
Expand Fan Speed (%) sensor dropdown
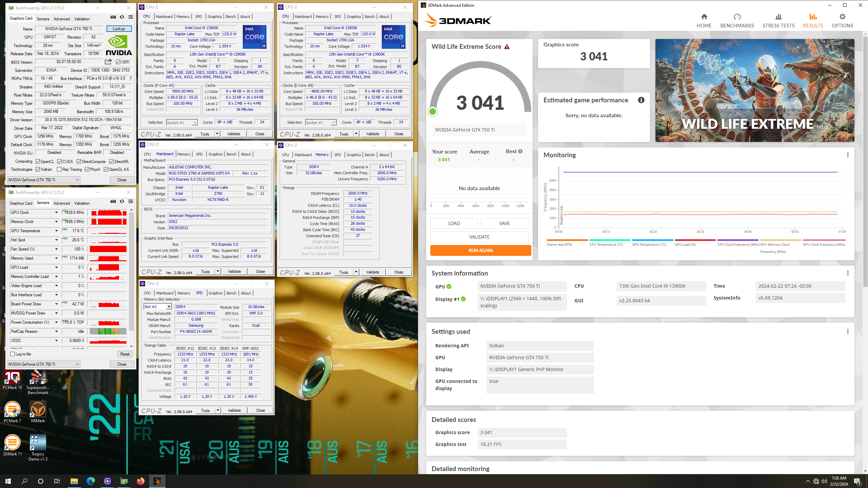coord(56,249)
